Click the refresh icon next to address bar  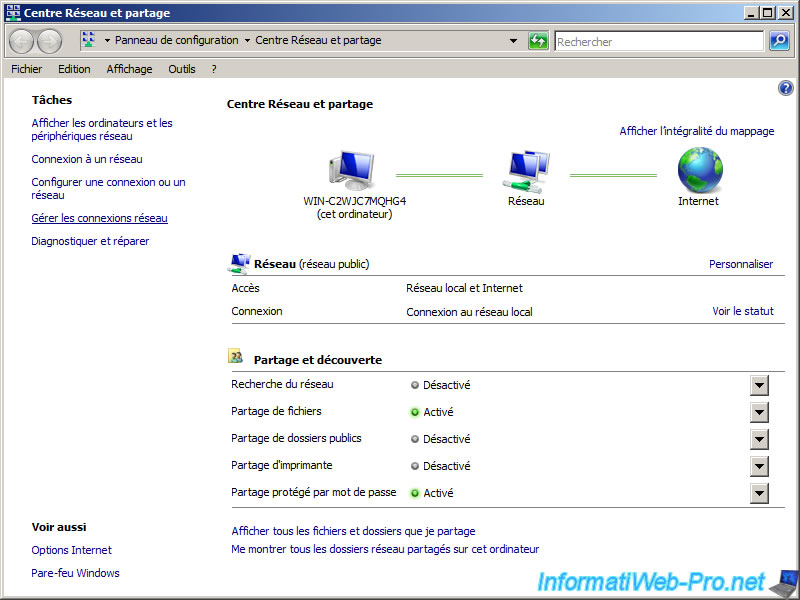[x=538, y=41]
